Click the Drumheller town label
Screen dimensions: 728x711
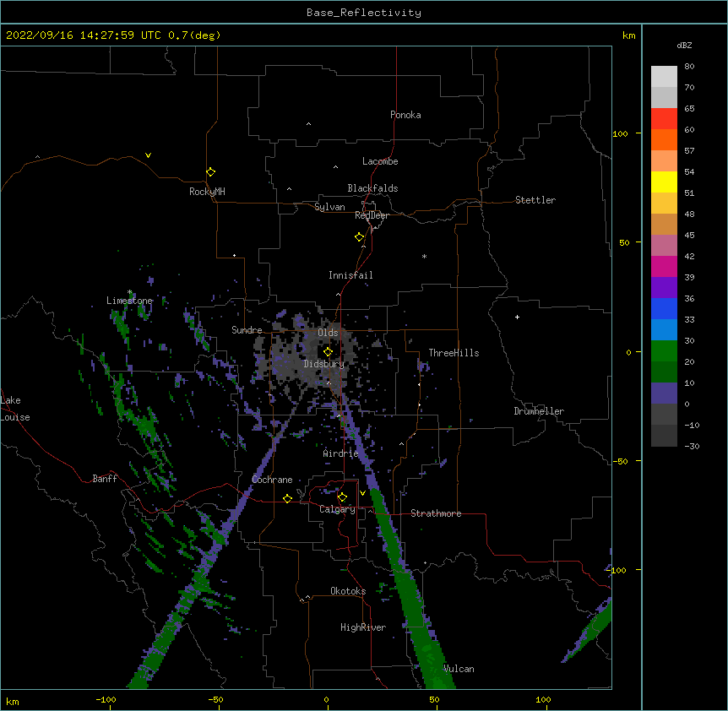point(539,411)
